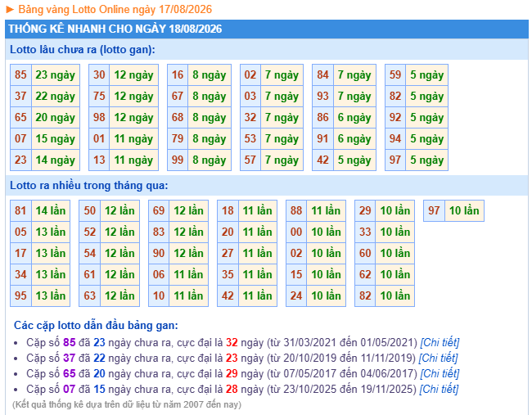The height and width of the screenshot is (415, 532).
Task: Select the frequent number 18
Action: coord(228,210)
